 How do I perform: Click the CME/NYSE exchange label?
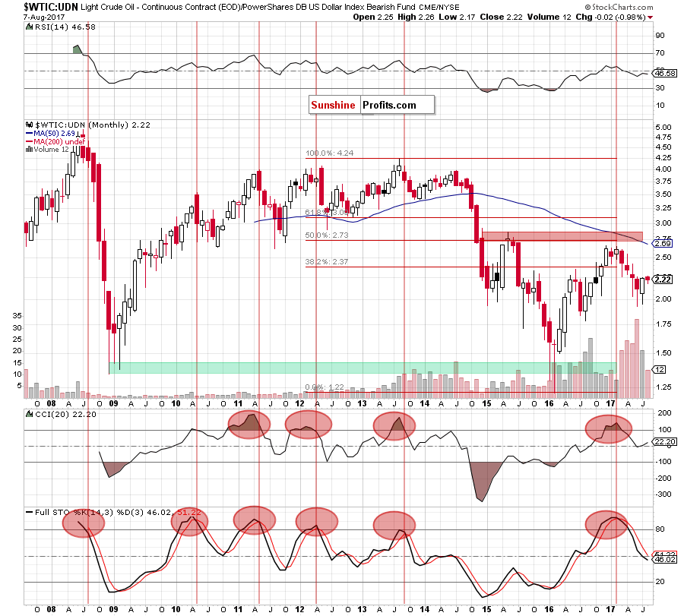[439, 8]
